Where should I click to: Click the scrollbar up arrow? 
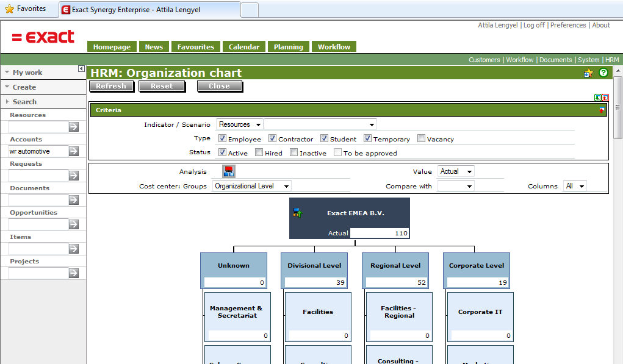[x=618, y=71]
